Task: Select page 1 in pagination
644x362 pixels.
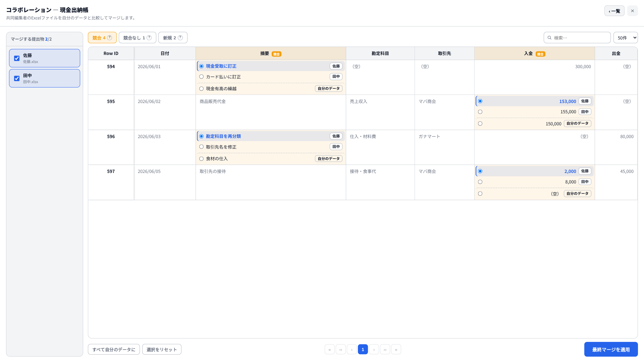Action: click(363, 349)
